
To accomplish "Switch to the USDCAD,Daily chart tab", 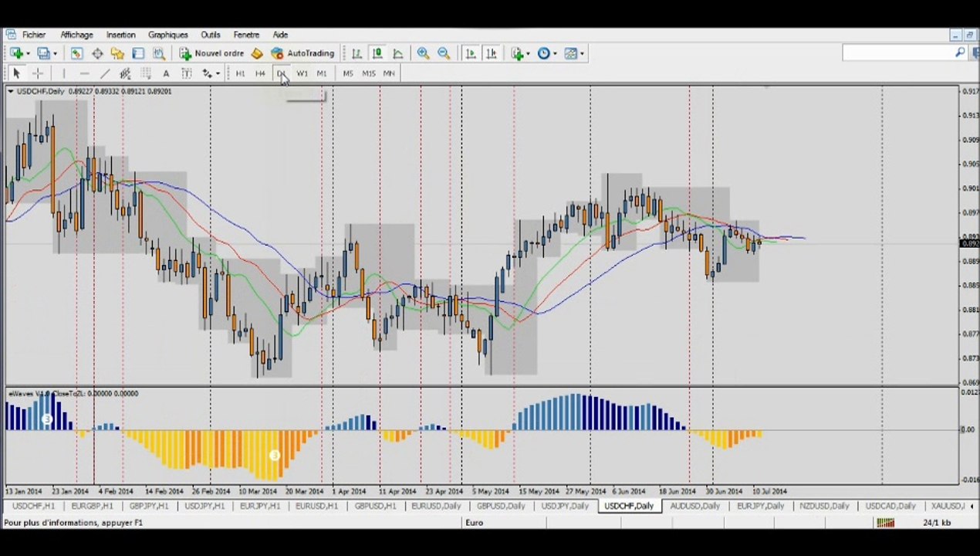I will pos(890,507).
